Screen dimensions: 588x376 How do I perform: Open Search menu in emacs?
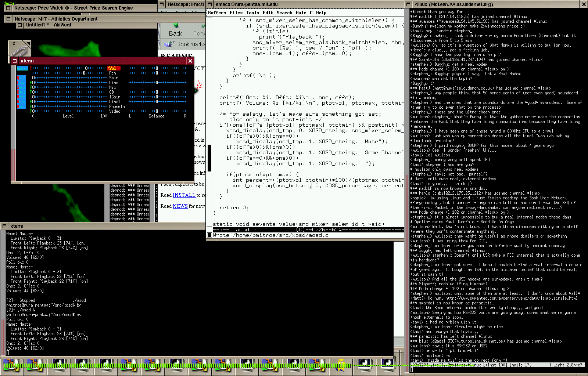click(x=284, y=13)
